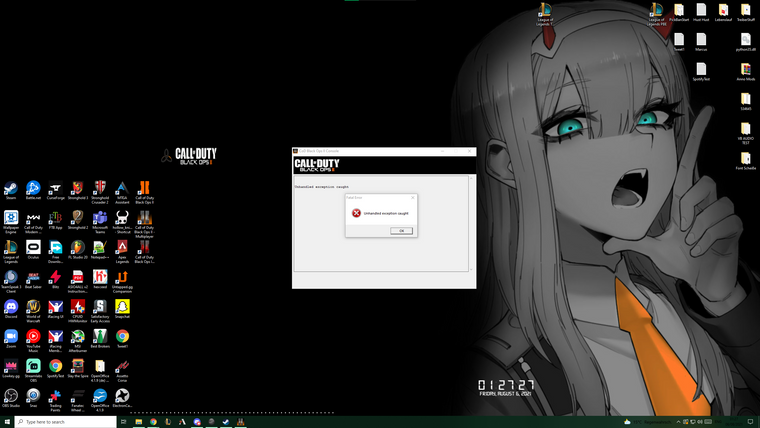Select the Stronghold 3 shortcut
760x428 pixels.
[78, 190]
